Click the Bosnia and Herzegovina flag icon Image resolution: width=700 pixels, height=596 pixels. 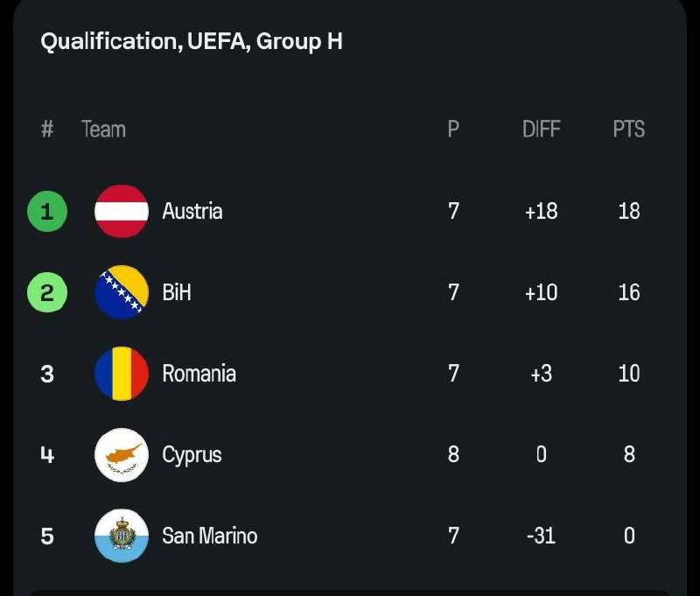(x=122, y=292)
